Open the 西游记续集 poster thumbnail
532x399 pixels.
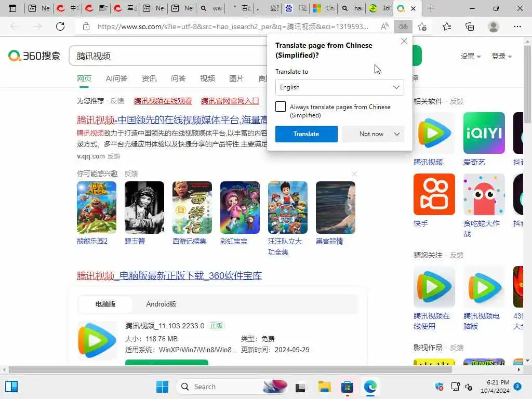tap(192, 207)
